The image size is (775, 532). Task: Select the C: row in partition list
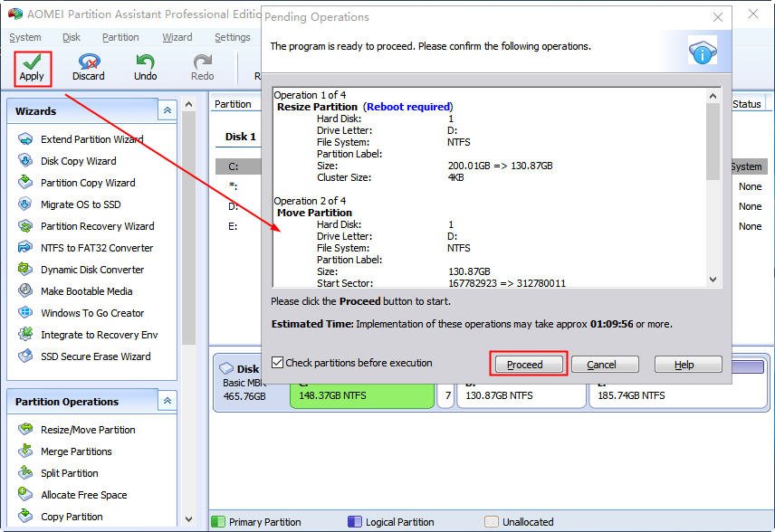tap(238, 166)
